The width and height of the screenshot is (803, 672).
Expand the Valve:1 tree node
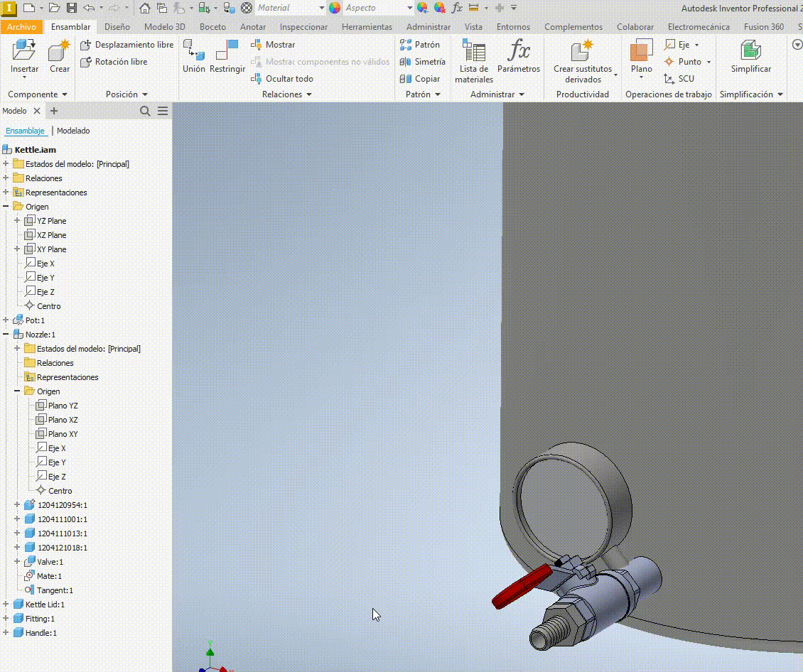tap(18, 562)
